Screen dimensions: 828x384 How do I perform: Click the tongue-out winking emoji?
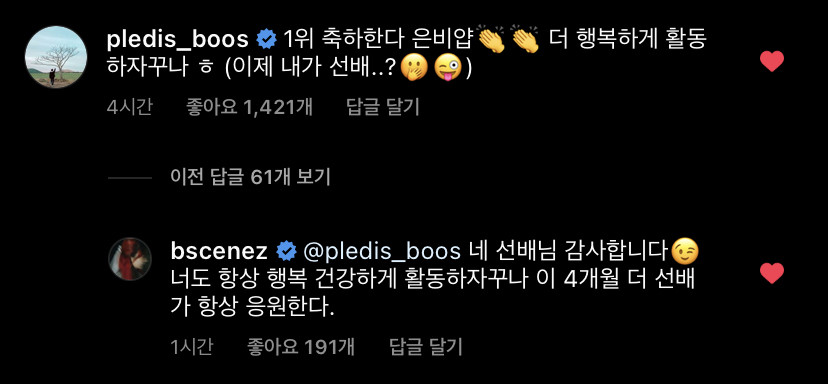pos(448,69)
